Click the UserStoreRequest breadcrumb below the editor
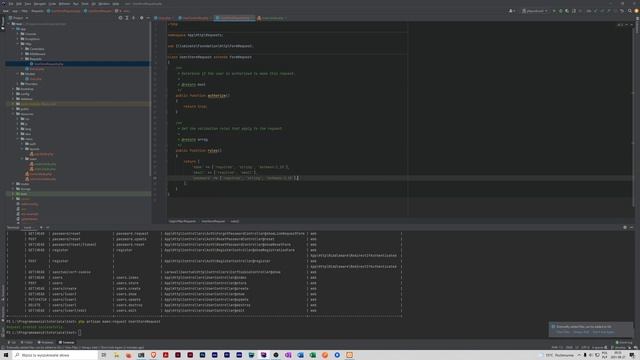Viewport: 640px width, 360px height. coord(213,221)
